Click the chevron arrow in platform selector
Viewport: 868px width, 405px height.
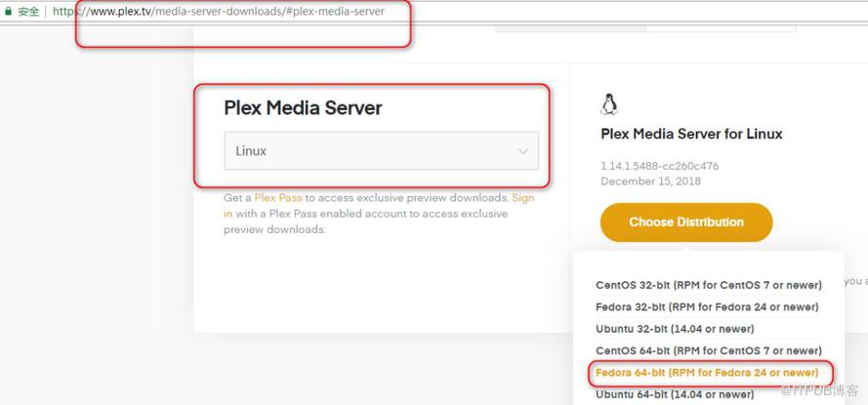tap(523, 151)
